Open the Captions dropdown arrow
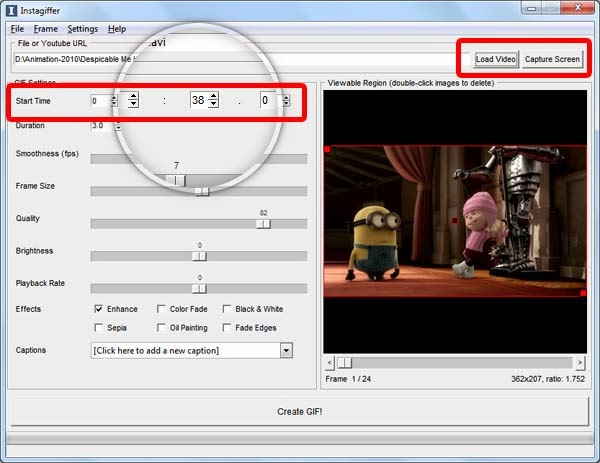This screenshot has width=600, height=463. pyautogui.click(x=286, y=351)
